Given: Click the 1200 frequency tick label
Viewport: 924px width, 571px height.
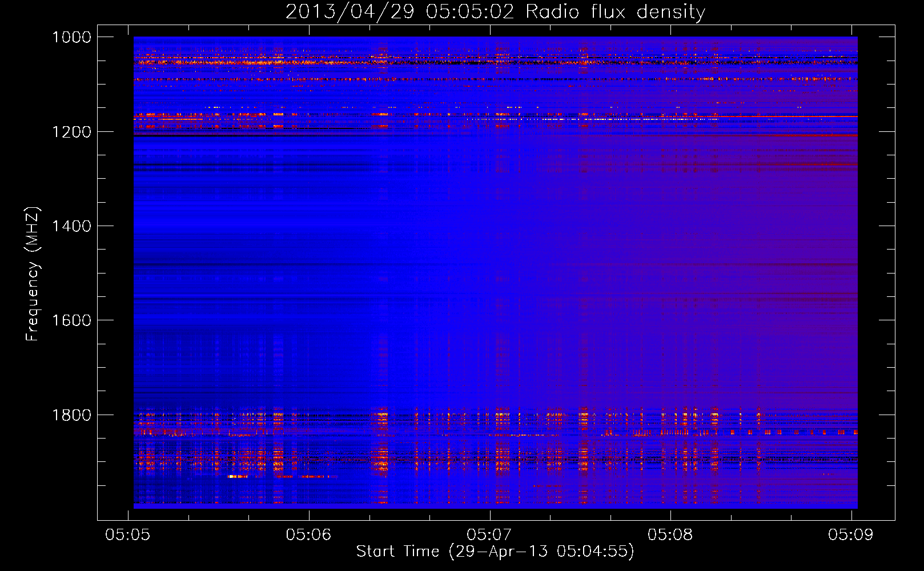Looking at the screenshot, I should coord(71,132).
